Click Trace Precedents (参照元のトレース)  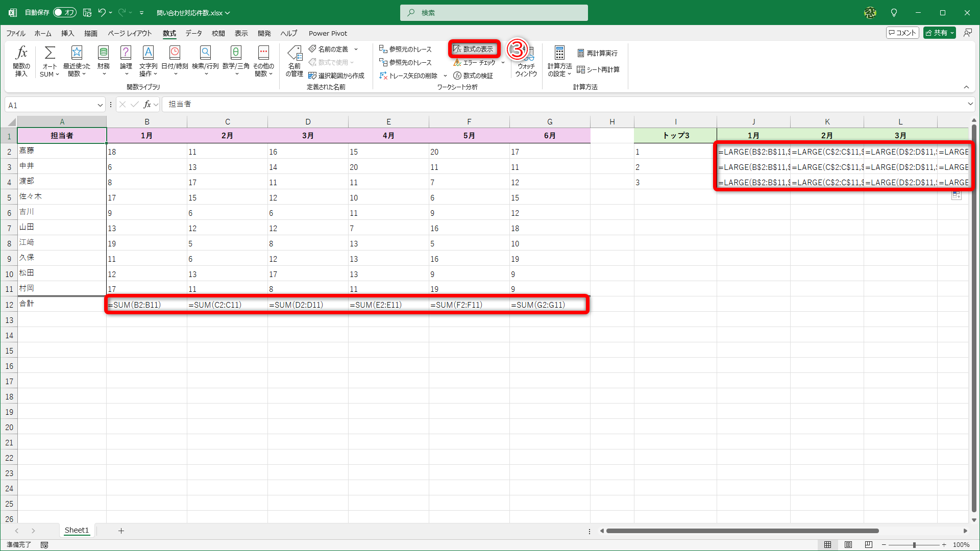pyautogui.click(x=406, y=49)
